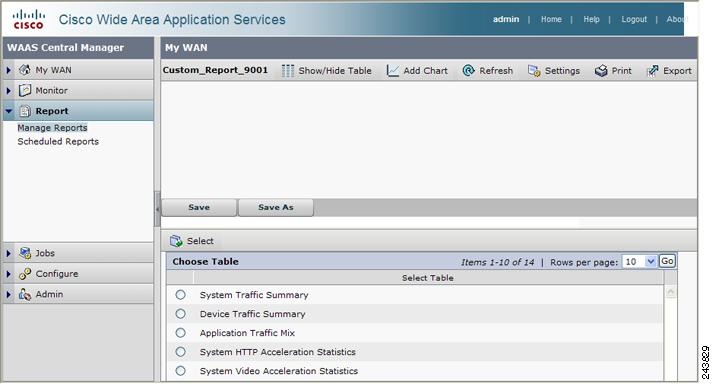Collapse the Report section arrow
This screenshot has height=384, width=712.
pos(9,111)
